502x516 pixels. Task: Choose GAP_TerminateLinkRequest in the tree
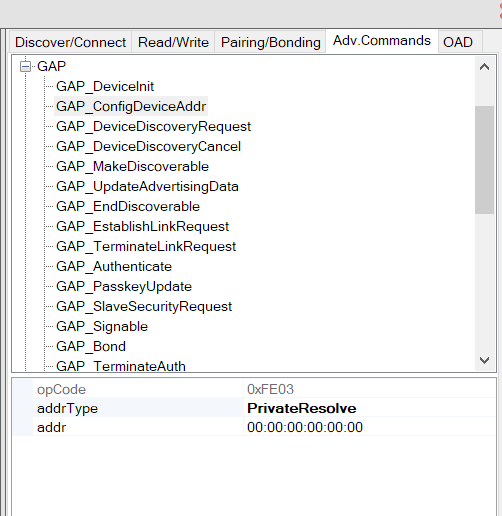[146, 246]
